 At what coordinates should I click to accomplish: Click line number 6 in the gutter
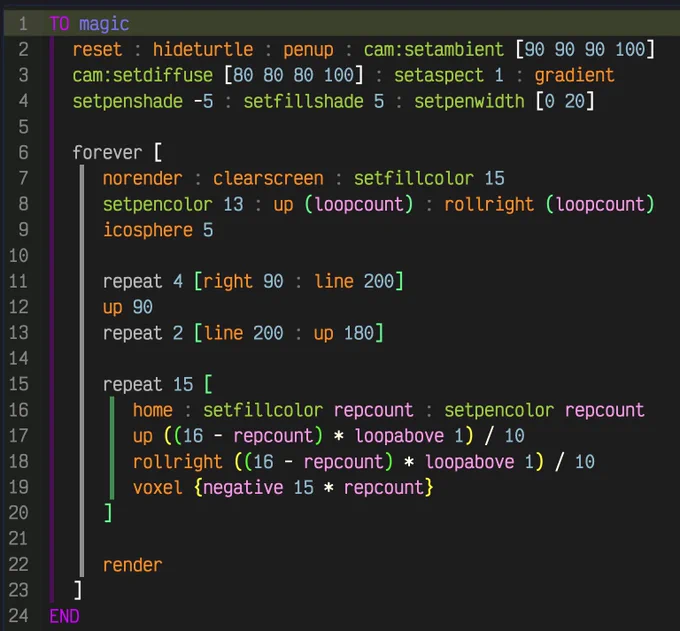[23, 152]
